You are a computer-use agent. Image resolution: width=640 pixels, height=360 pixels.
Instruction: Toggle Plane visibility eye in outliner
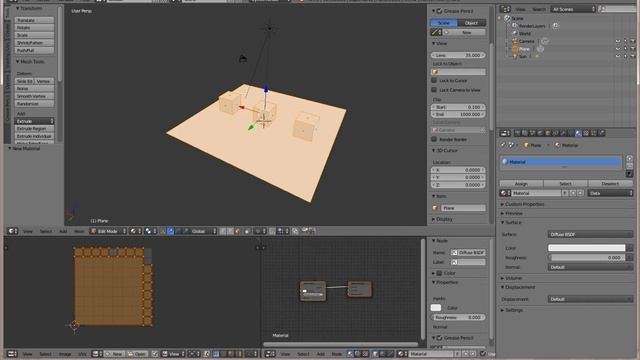(618, 49)
